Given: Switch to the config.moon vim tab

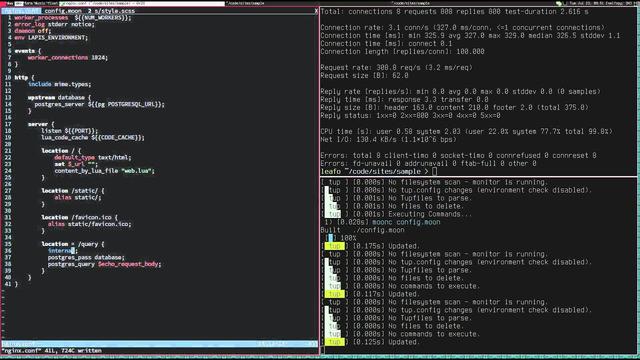Looking at the screenshot, I should pyautogui.click(x=63, y=11).
